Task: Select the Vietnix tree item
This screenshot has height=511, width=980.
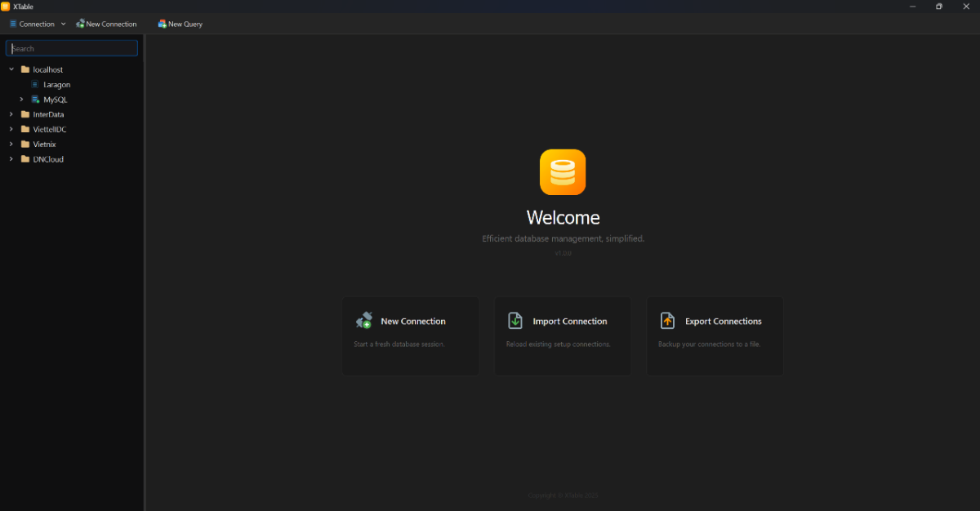Action: (42, 144)
